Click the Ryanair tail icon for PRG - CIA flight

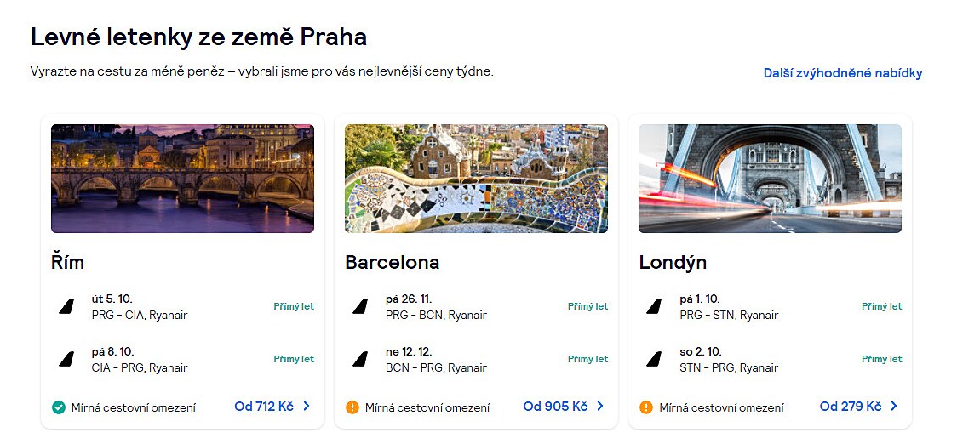(66, 307)
